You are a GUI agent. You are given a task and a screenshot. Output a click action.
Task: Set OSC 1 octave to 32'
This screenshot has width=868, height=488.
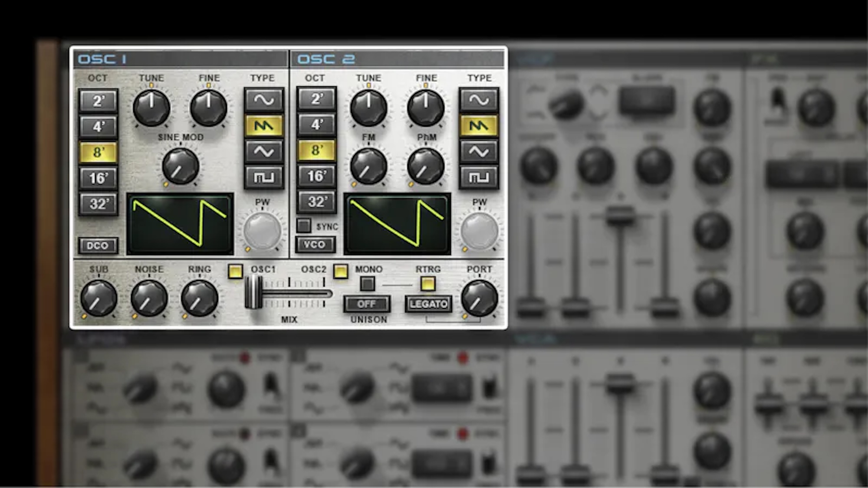pyautogui.click(x=99, y=203)
